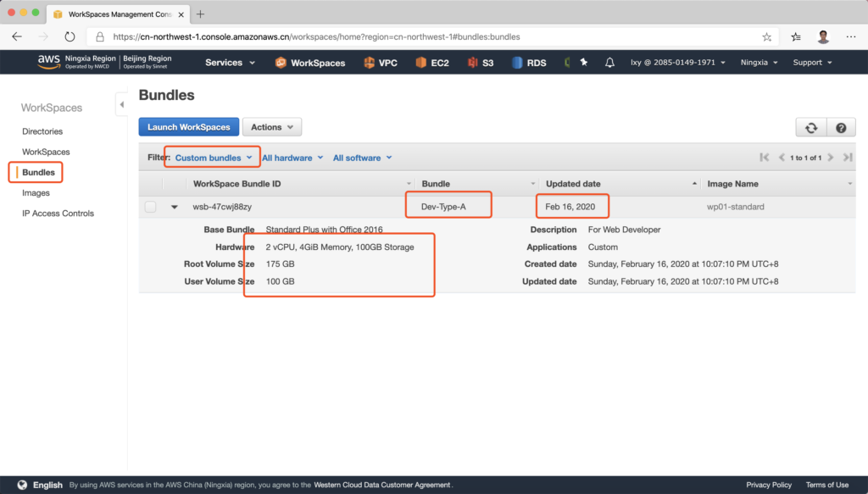Click the refresh bundles icon button
Viewport: 868px width, 494px height.
810,127
